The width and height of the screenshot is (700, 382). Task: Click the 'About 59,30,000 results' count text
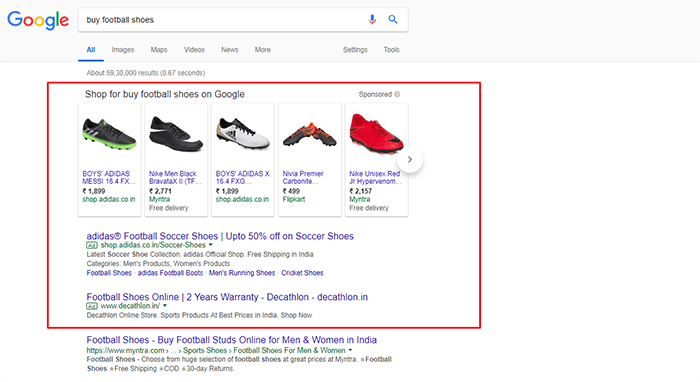pyautogui.click(x=146, y=73)
